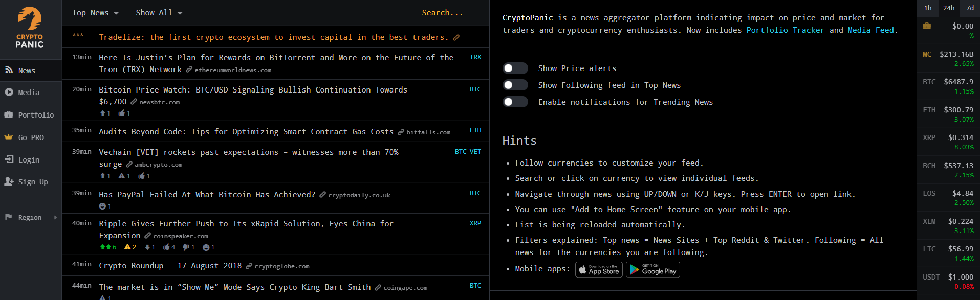Click the VET currency tag on Vechain story
The image size is (980, 300).
(475, 152)
